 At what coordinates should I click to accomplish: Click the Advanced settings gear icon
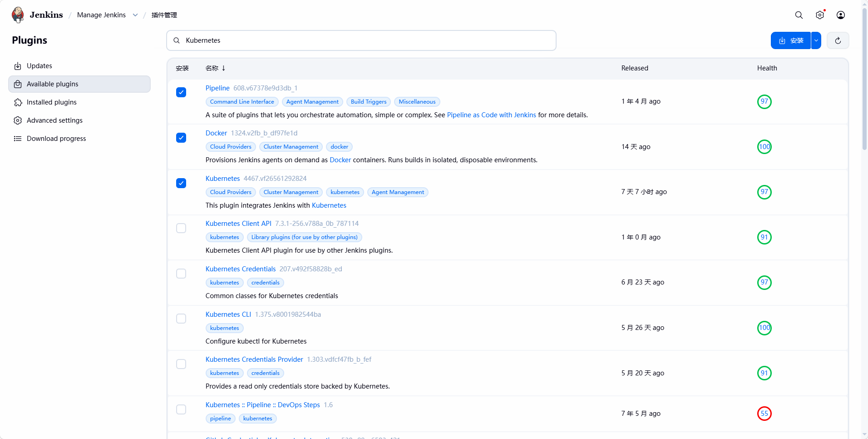tap(18, 120)
